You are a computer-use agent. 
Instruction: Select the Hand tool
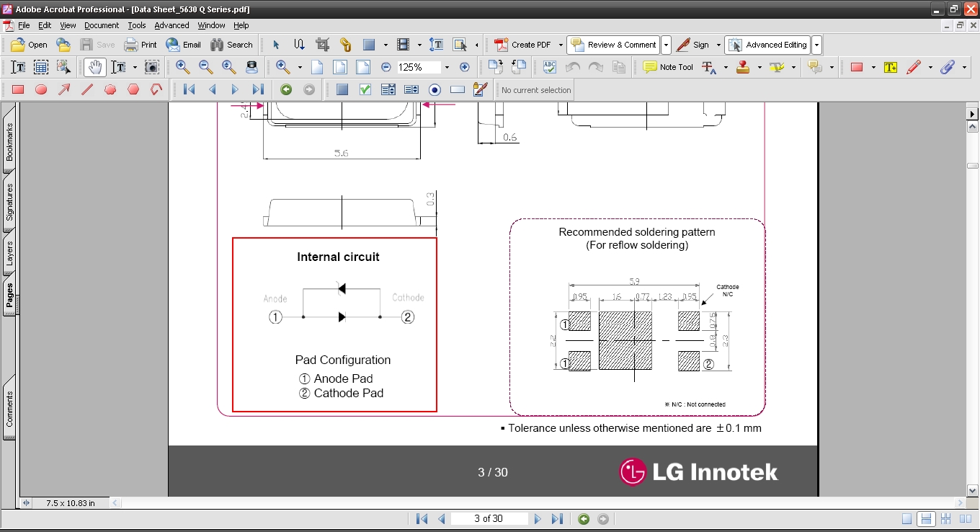coord(94,67)
